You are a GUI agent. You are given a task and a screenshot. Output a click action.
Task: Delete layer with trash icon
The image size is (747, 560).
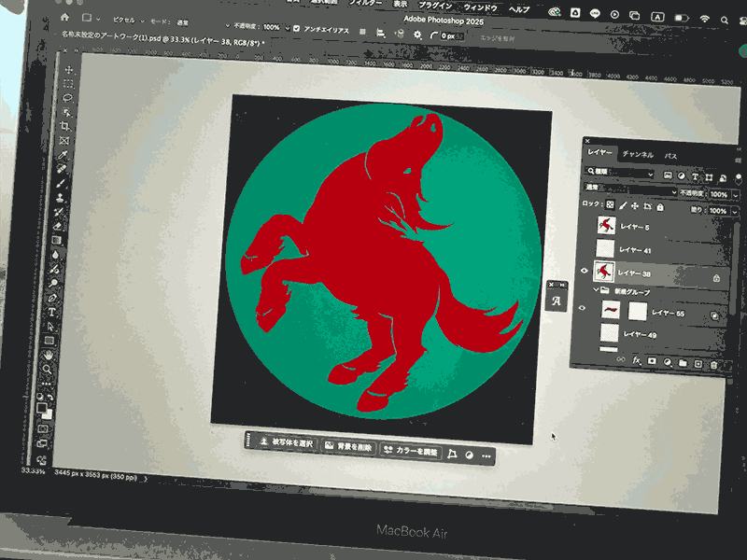pyautogui.click(x=713, y=365)
